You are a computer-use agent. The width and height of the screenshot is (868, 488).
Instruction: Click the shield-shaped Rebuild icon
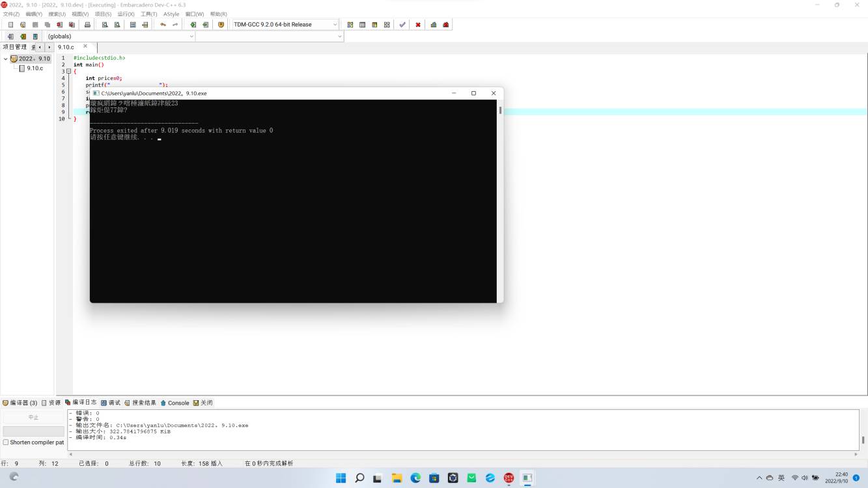click(221, 25)
